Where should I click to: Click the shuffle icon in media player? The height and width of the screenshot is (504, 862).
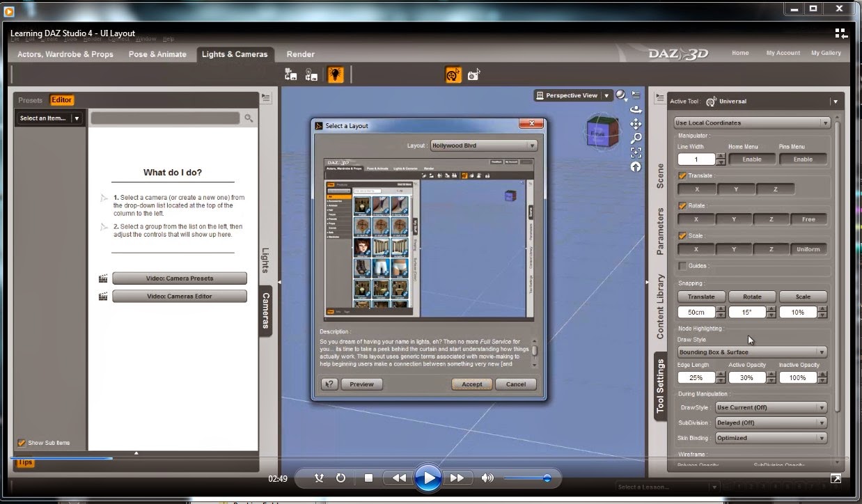point(319,478)
